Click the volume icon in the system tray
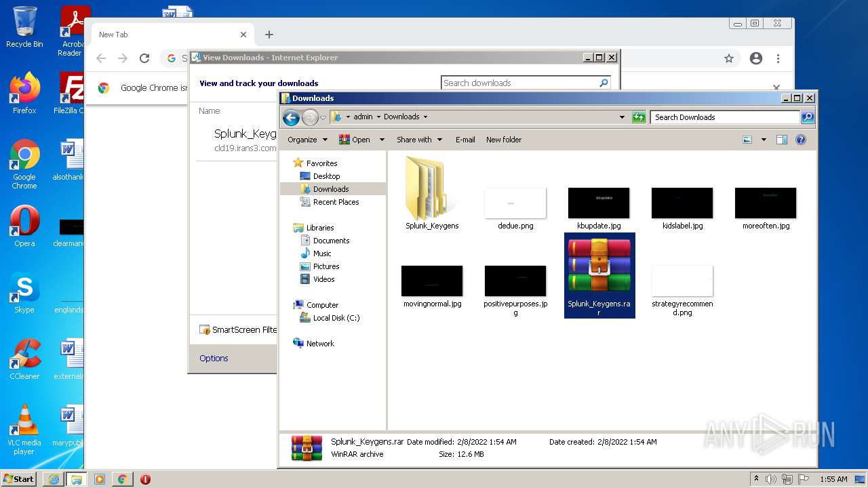 coord(771,479)
